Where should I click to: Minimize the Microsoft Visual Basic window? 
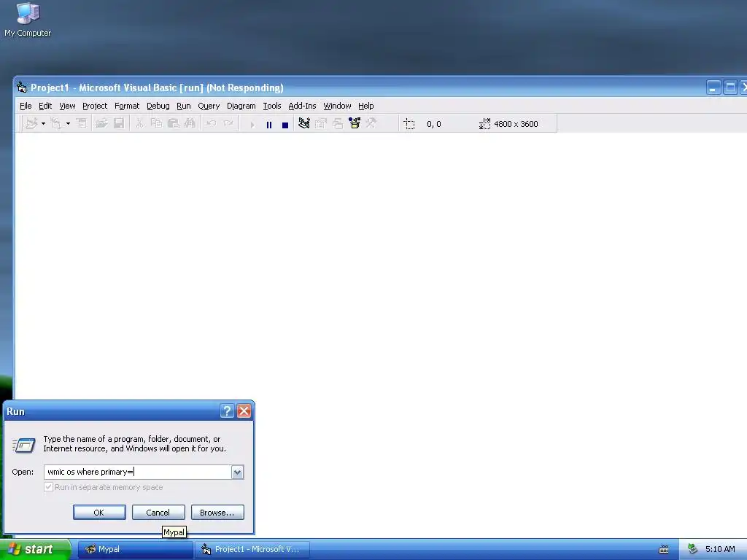(713, 87)
